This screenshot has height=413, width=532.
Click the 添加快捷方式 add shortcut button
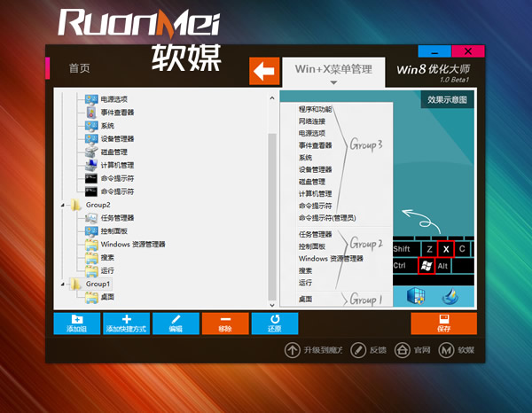tap(126, 323)
